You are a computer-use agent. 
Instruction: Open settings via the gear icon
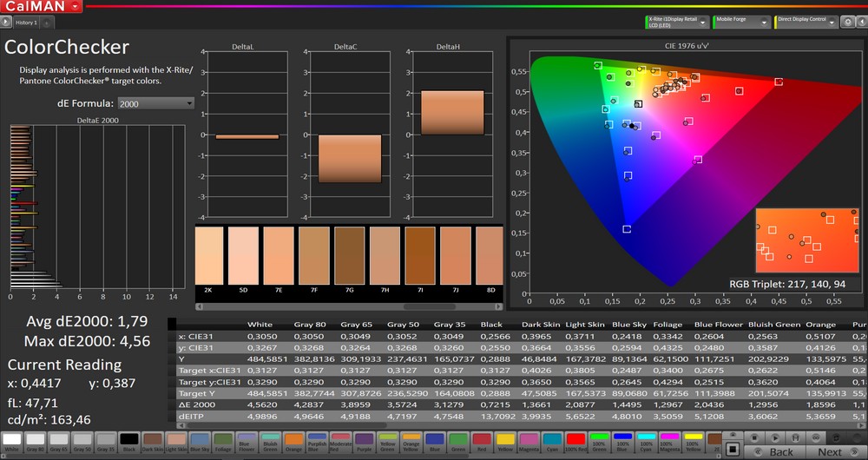click(x=847, y=22)
